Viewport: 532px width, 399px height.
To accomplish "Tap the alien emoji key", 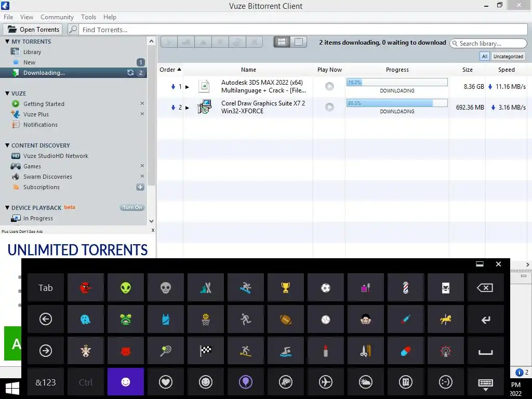I will 126,288.
